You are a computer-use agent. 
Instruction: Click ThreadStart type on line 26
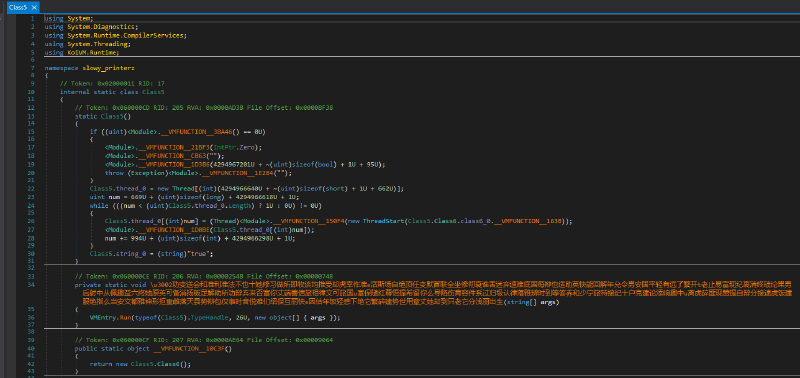[385, 221]
